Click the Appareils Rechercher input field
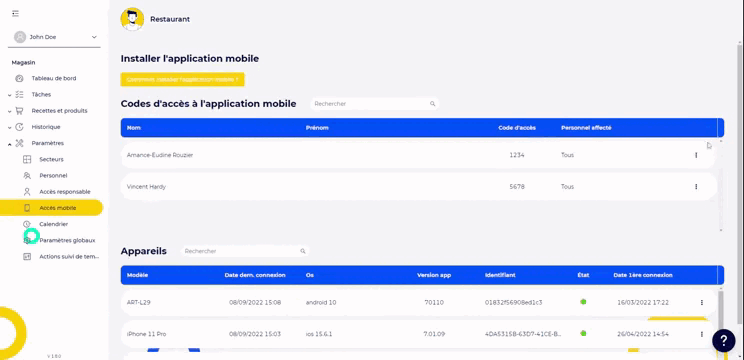The height and width of the screenshot is (360, 744). 245,251
